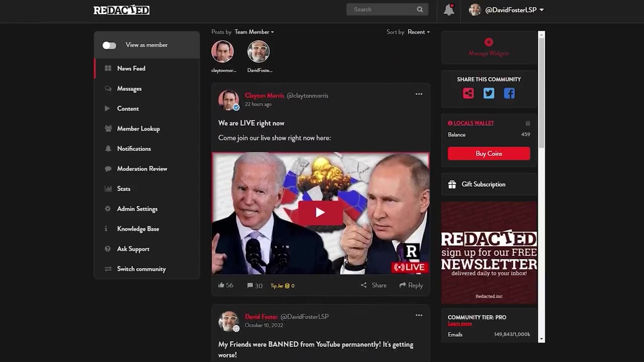
Task: Open comments on Clayton Morris's post
Action: [x=255, y=286]
